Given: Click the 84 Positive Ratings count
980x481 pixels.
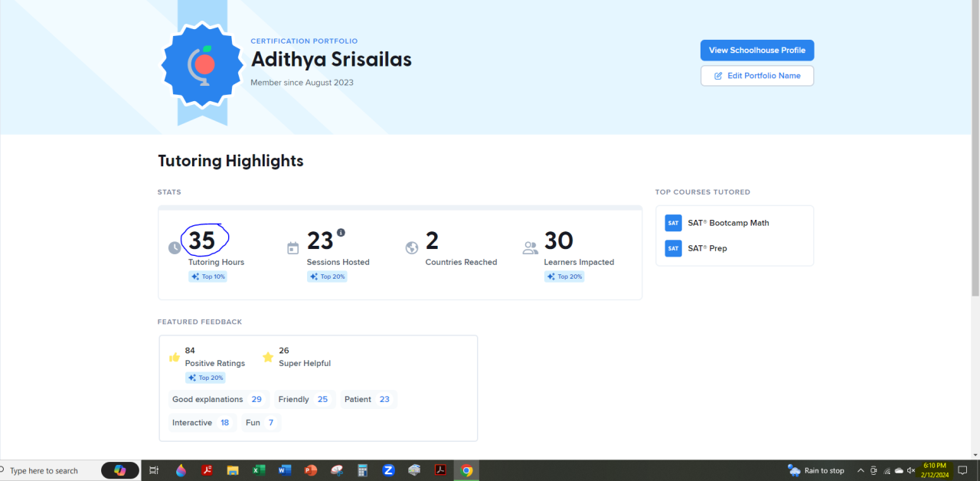Looking at the screenshot, I should [190, 351].
